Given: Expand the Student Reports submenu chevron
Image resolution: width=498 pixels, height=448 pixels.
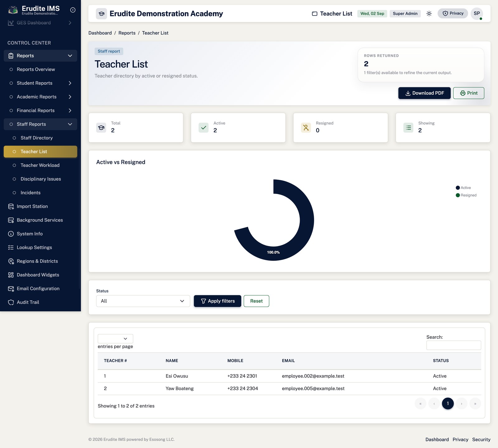Looking at the screenshot, I should tap(70, 83).
